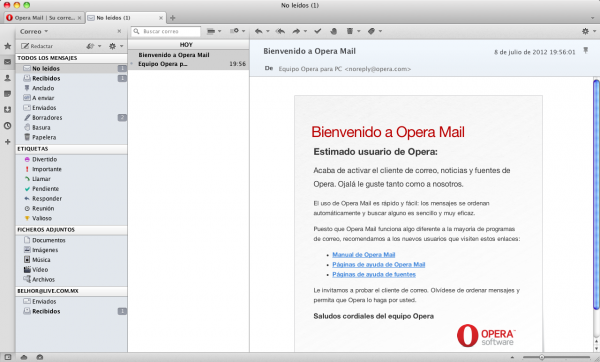
Task: Mark message as read with checkmark
Action: (x=318, y=31)
